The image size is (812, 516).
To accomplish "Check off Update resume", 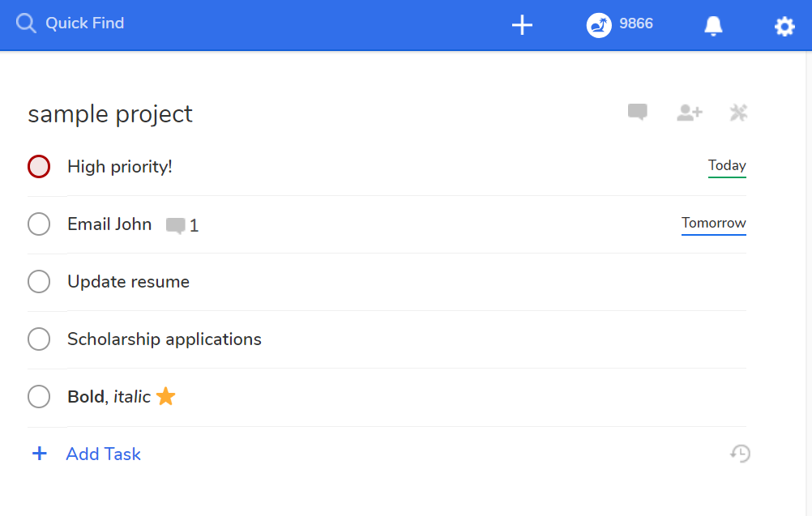I will (x=39, y=281).
